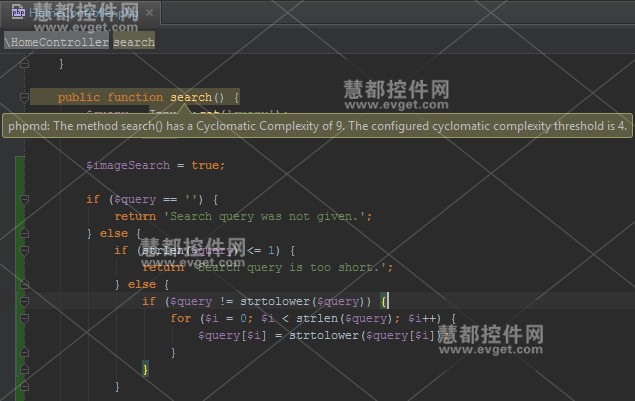Viewport: 635px width, 401px height.
Task: Click the 'true' value after $imageSearch
Action: [x=205, y=165]
